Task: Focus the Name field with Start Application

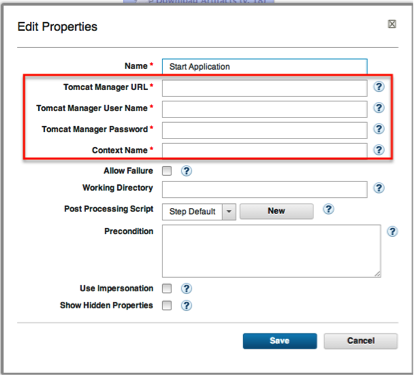Action: (x=265, y=67)
